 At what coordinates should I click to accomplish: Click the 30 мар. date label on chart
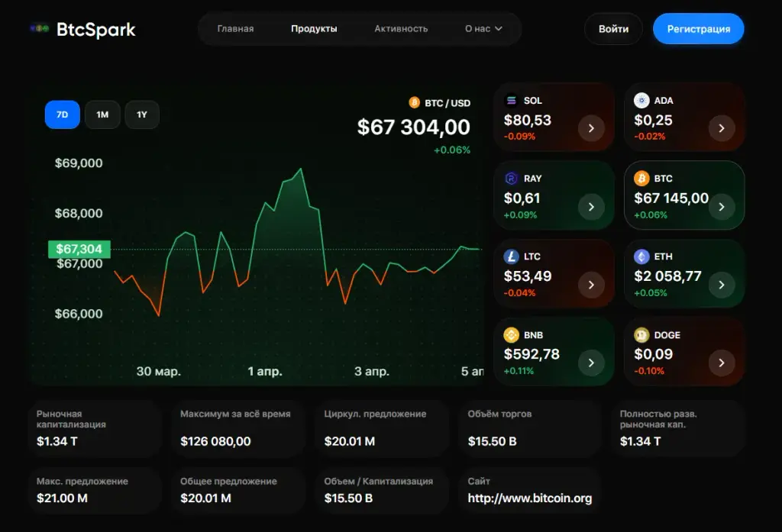(x=159, y=372)
